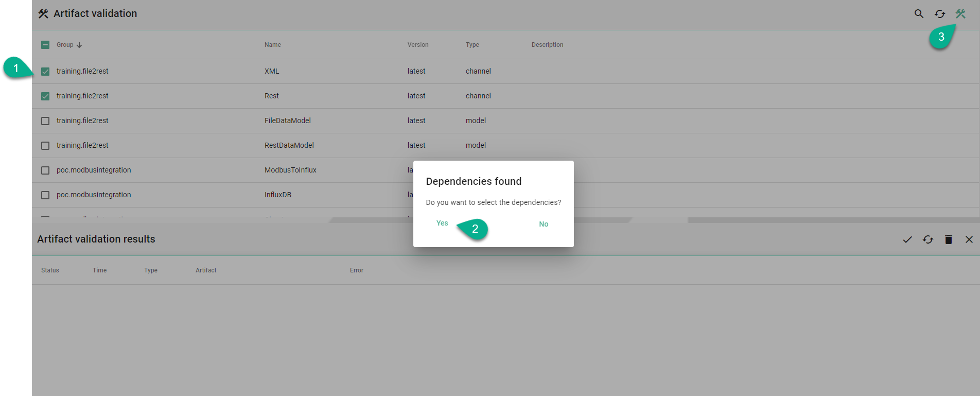
Task: Confirm dependencies selection with Yes
Action: point(442,223)
